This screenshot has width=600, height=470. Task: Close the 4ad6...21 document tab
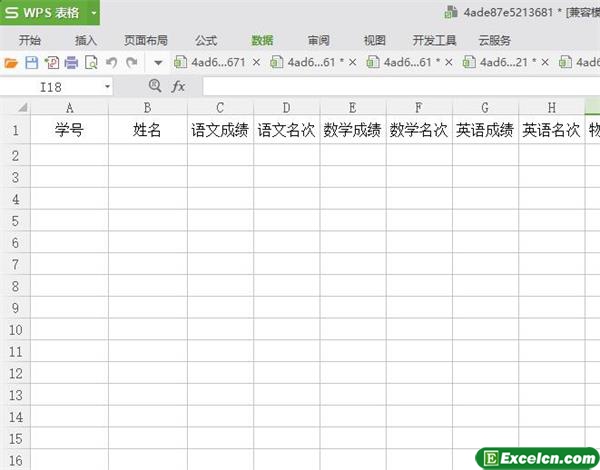[545, 62]
